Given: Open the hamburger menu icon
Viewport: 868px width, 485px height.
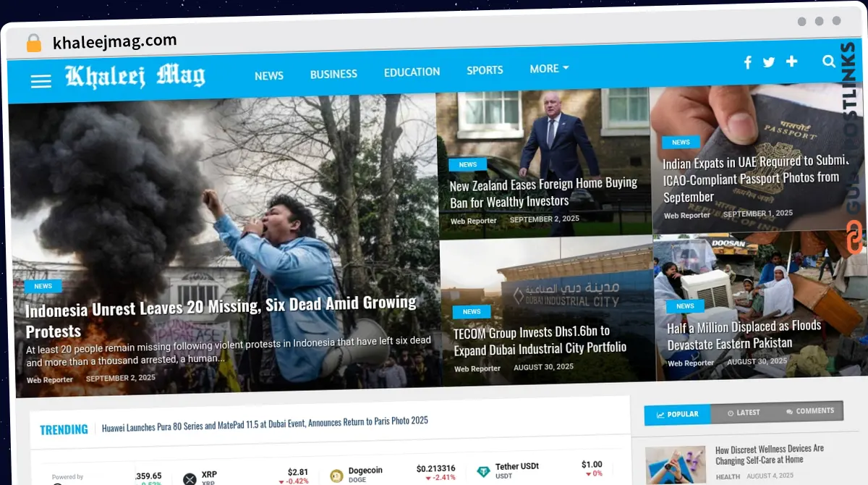Looking at the screenshot, I should [x=41, y=81].
